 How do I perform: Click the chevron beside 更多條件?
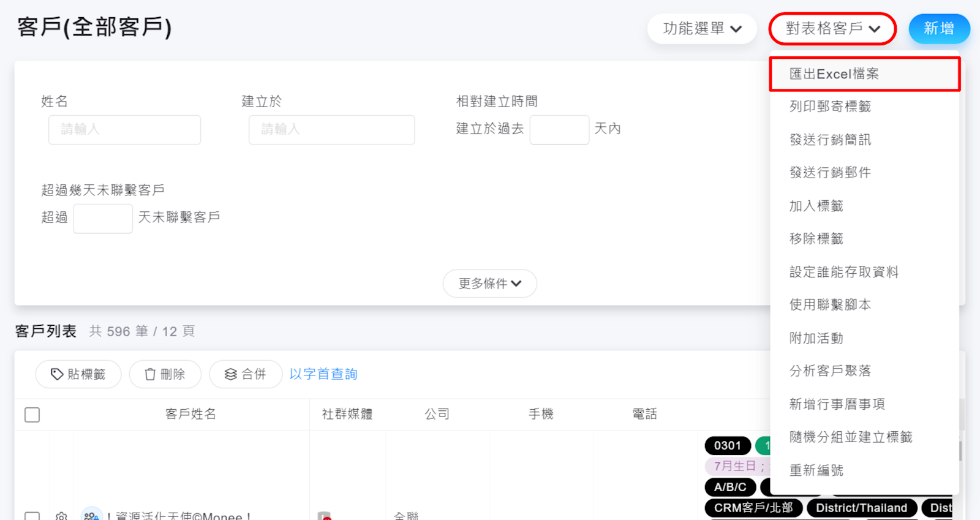point(516,284)
